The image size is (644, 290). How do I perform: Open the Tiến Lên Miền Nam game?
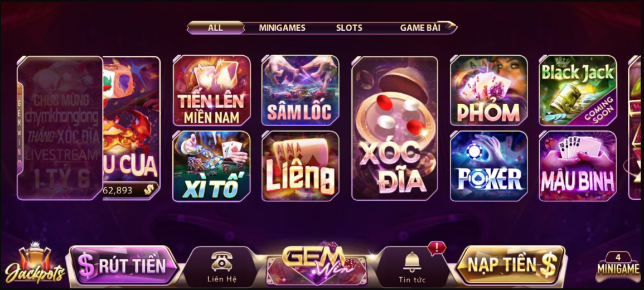pyautogui.click(x=212, y=90)
